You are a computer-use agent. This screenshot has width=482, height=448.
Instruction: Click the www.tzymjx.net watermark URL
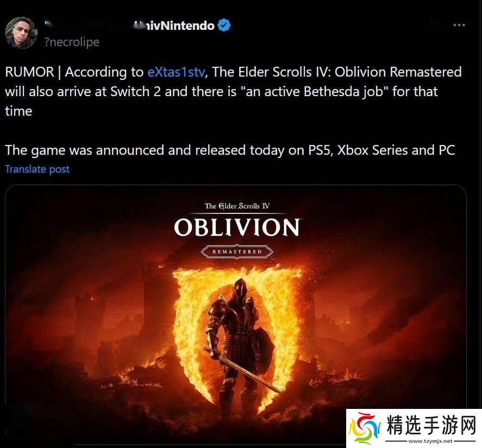click(431, 441)
